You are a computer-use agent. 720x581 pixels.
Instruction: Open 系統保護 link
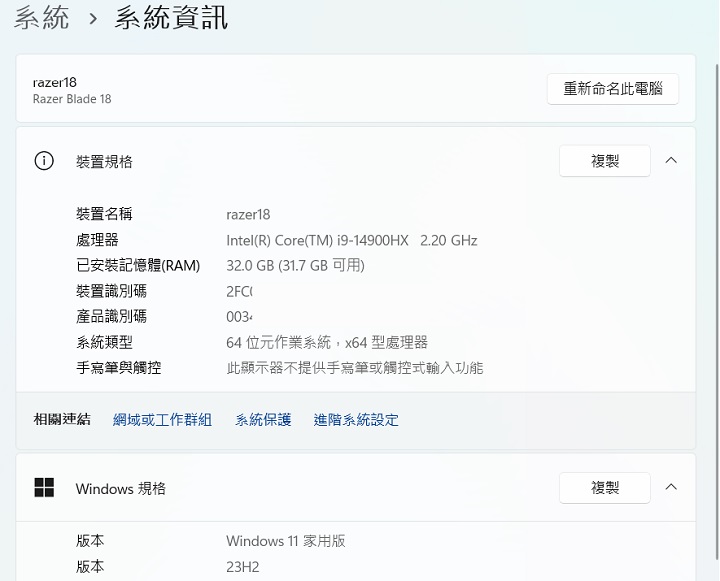[263, 420]
